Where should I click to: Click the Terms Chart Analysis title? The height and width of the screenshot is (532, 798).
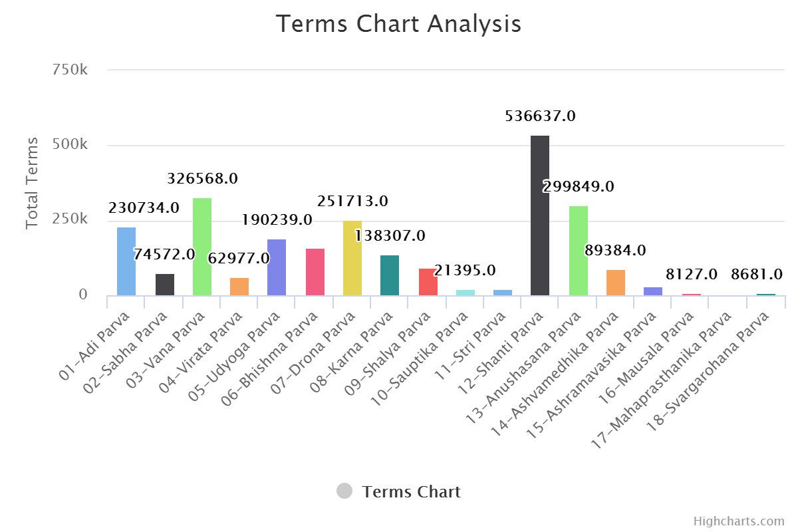pos(398,24)
